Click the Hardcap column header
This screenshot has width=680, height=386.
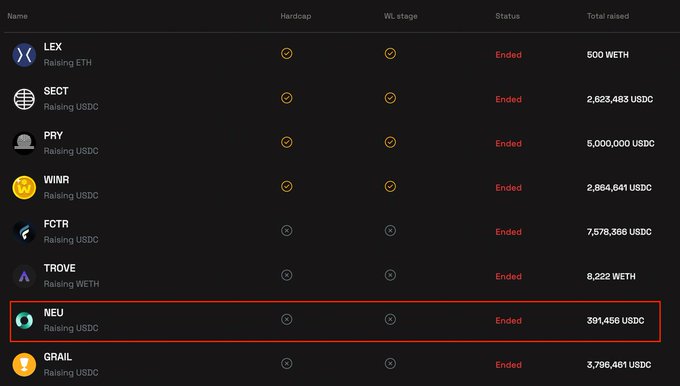pyautogui.click(x=295, y=16)
